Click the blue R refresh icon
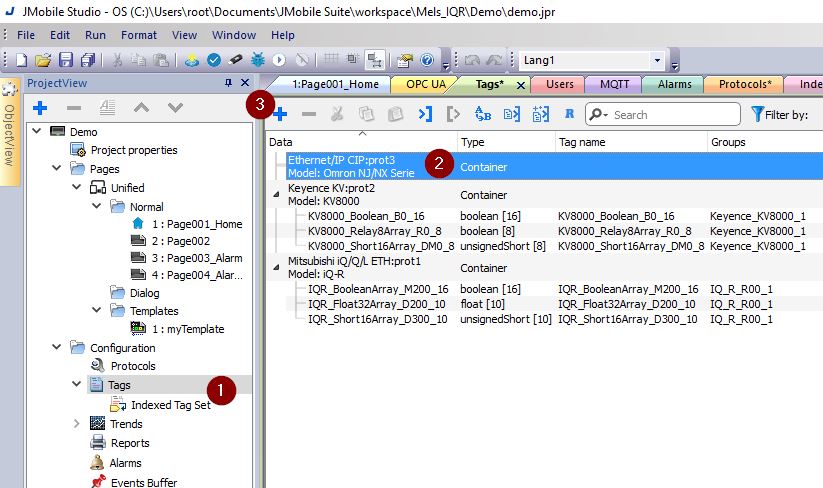 click(x=569, y=114)
